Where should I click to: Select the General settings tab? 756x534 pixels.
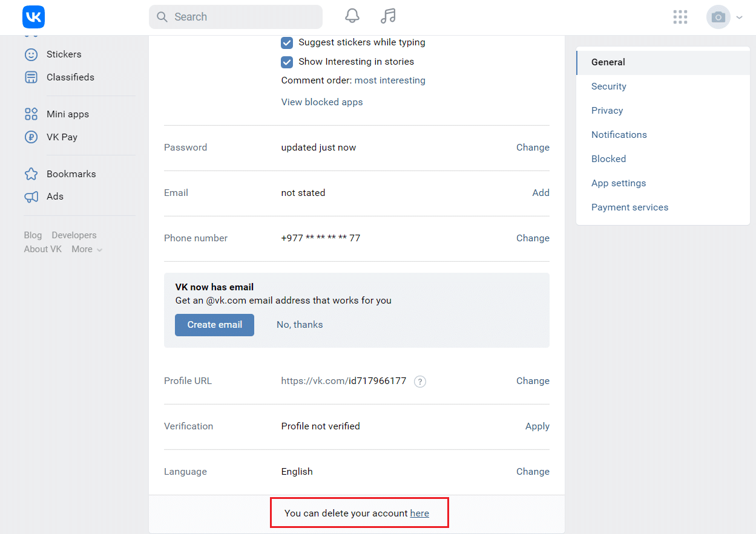[x=663, y=62]
